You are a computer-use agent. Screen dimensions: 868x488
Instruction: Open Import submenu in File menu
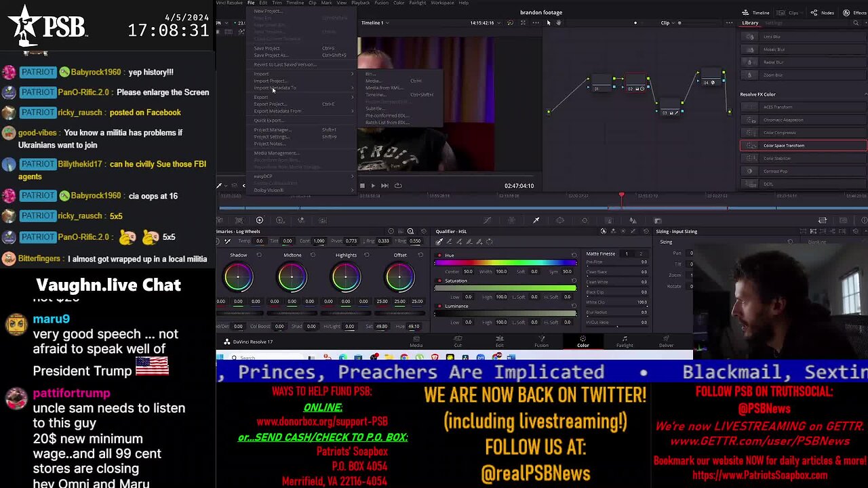tap(302, 74)
